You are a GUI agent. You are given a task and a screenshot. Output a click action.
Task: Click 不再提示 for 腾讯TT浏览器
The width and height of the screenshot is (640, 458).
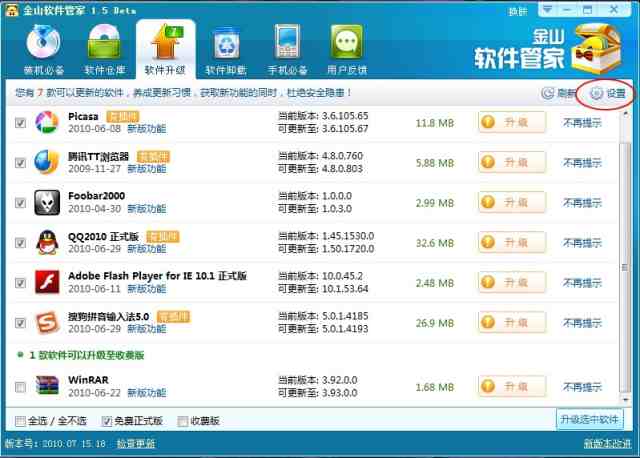point(582,162)
